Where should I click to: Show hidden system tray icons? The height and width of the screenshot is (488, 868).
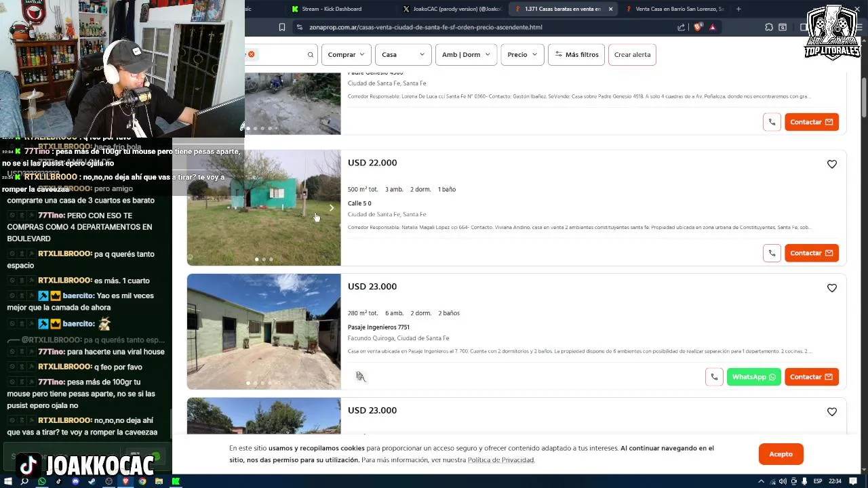coord(762,481)
